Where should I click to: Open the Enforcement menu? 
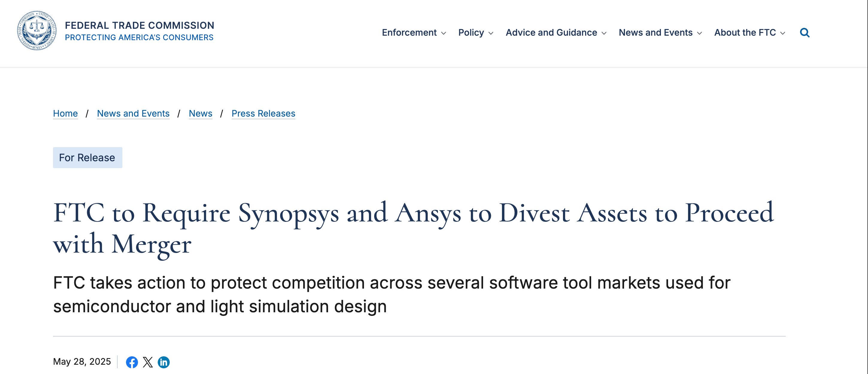[409, 33]
